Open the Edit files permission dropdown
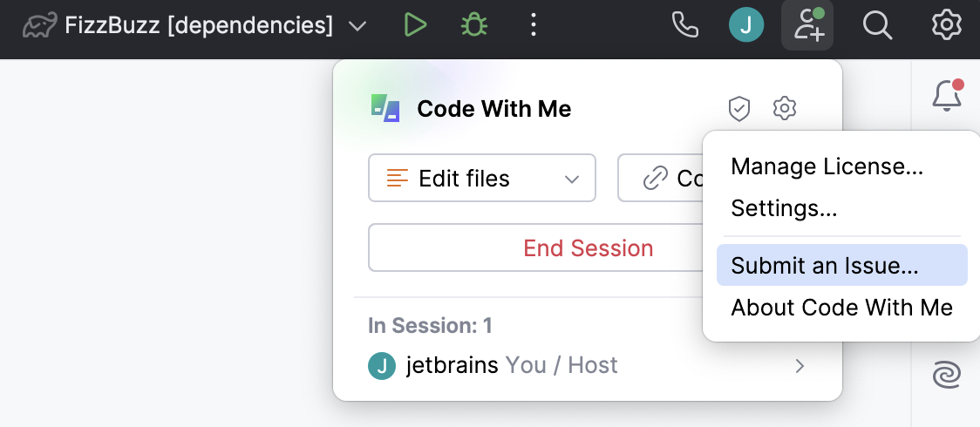This screenshot has width=980, height=427. click(482, 179)
